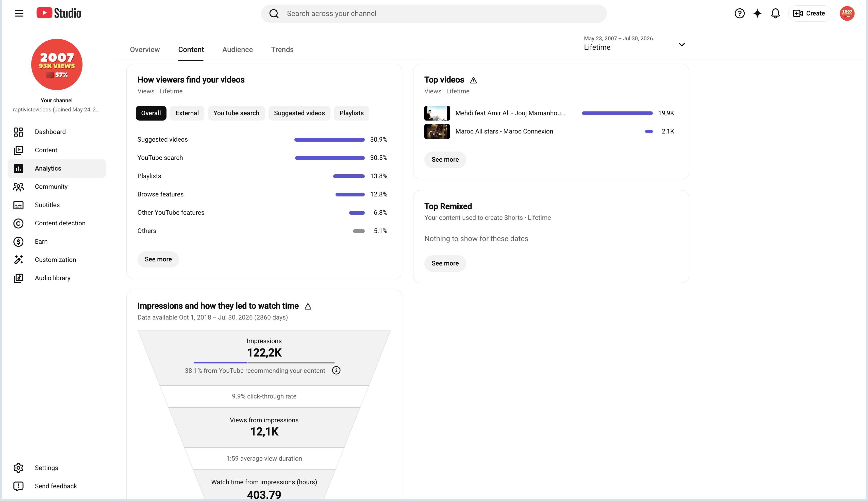Click the Earn dollar icon
Screen dimensions: 868x501
18,242
